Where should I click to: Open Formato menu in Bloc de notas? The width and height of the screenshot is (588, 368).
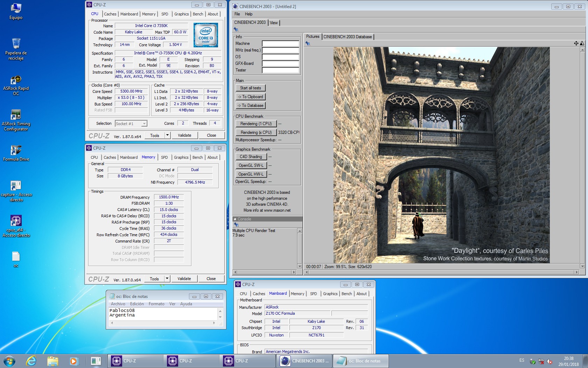pyautogui.click(x=156, y=304)
